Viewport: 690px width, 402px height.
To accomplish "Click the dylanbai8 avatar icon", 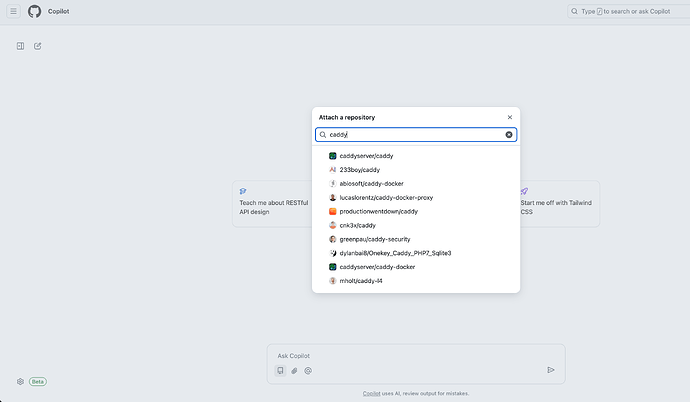I will [333, 253].
